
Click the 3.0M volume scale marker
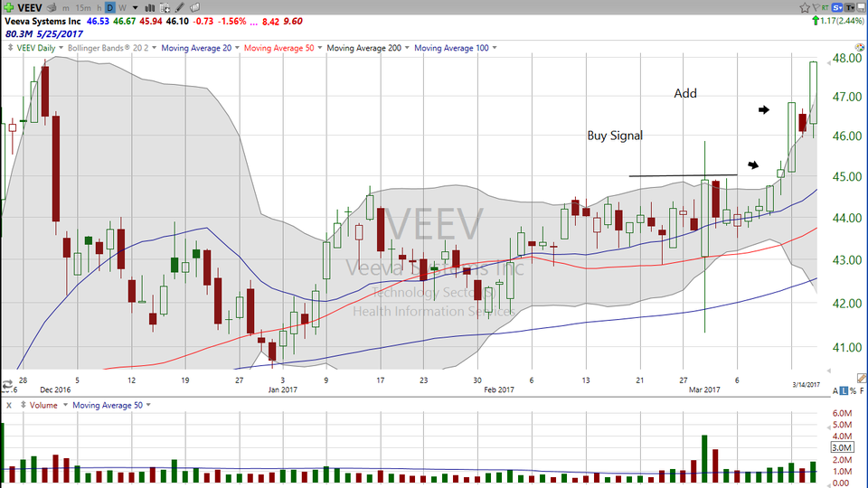[842, 447]
